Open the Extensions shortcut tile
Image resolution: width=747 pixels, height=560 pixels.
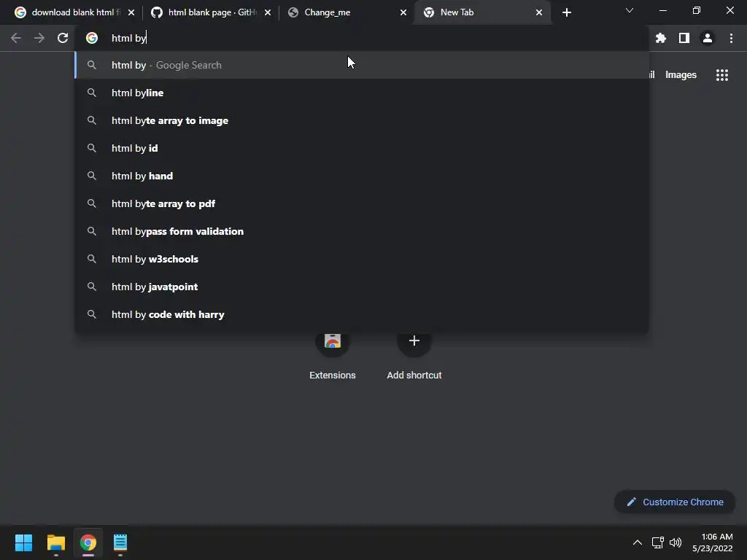[333, 355]
